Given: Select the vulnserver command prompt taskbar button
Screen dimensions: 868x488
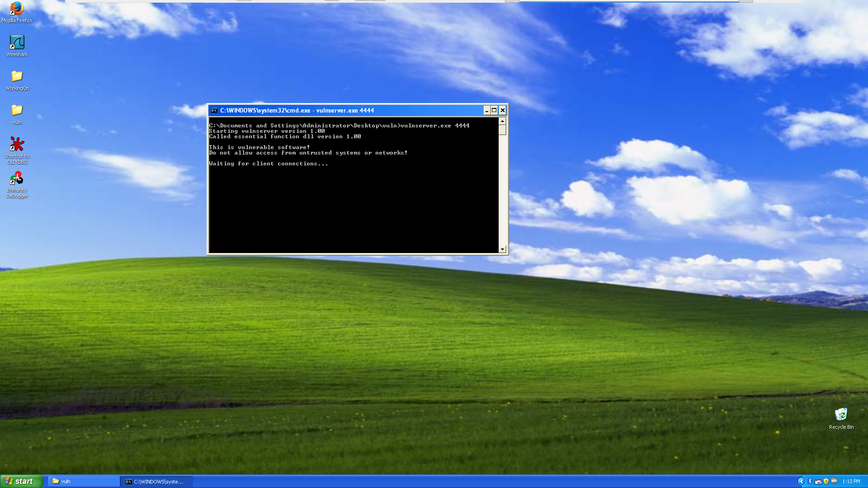Looking at the screenshot, I should pyautogui.click(x=156, y=481).
